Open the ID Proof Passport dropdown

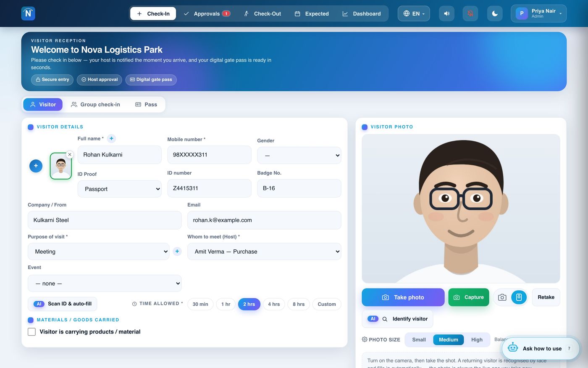coord(120,189)
